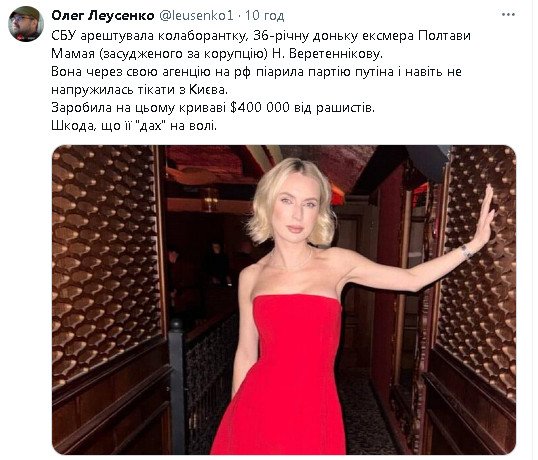Open Олег Леусенко's profile avatar
Viewport: 538px width, 460px height.
(26, 24)
